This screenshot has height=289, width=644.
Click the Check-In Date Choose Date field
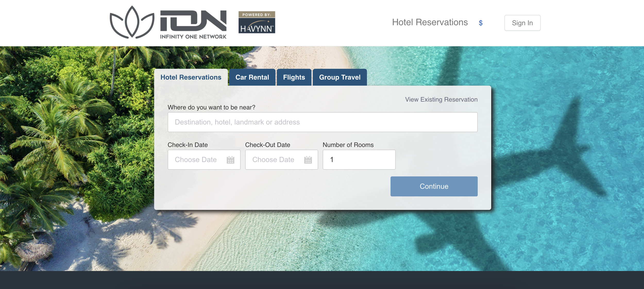point(204,160)
